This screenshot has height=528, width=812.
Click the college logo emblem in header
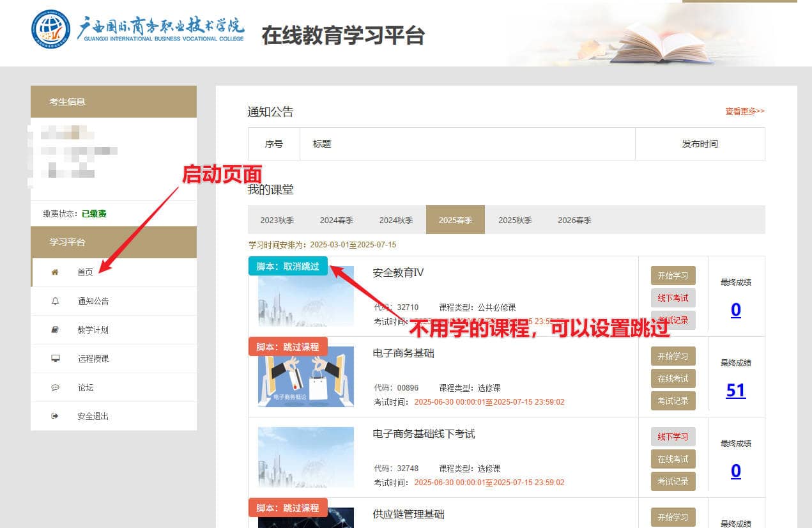51,29
